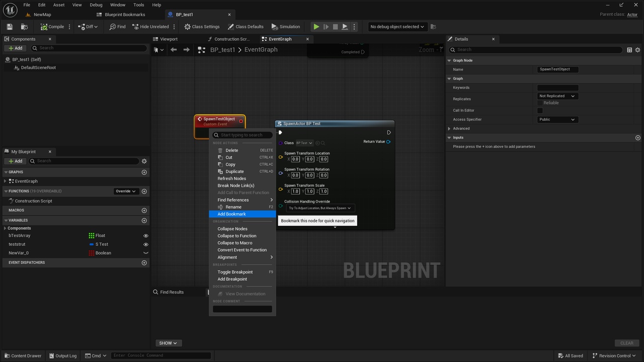Open Class Settings

click(x=202, y=27)
